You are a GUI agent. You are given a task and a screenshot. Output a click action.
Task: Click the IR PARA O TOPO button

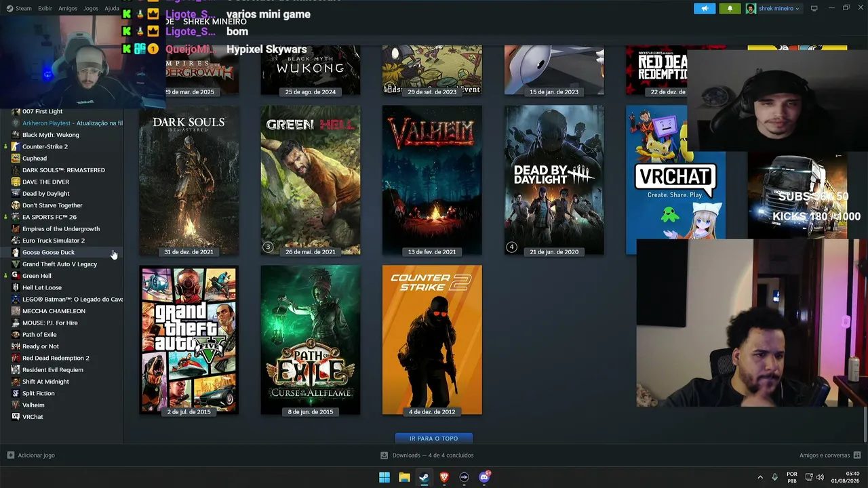coord(434,439)
